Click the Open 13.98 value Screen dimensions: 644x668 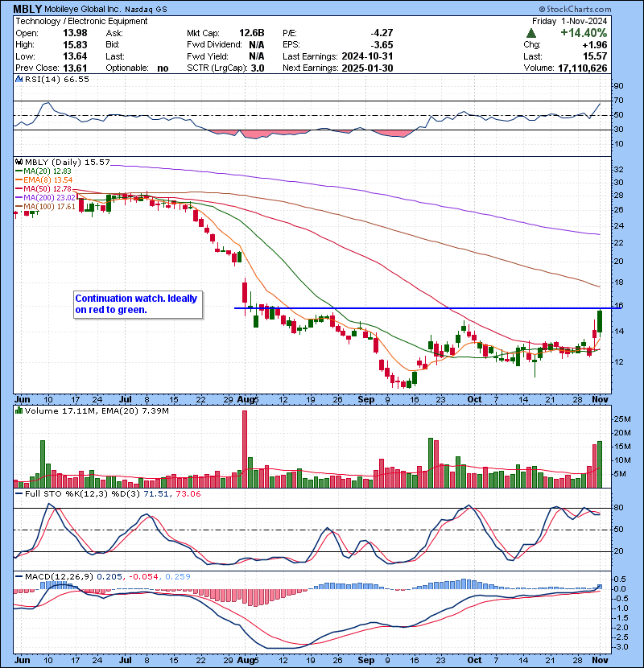tap(75, 33)
